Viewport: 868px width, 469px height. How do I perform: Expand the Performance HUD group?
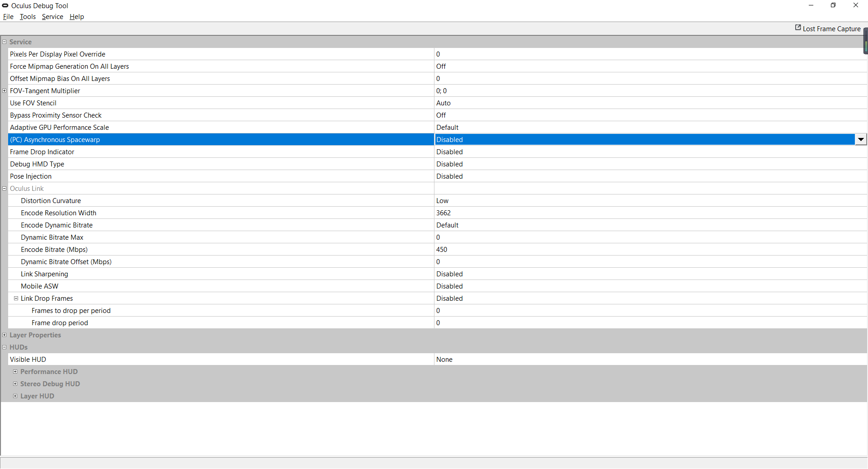coord(15,372)
